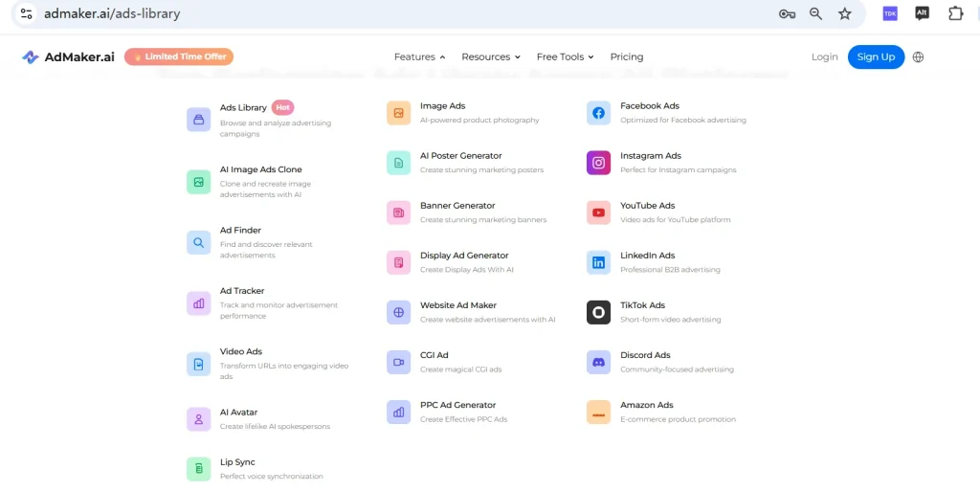Viewport: 980px width, 492px height.
Task: Open the Pricing page
Action: coord(626,56)
